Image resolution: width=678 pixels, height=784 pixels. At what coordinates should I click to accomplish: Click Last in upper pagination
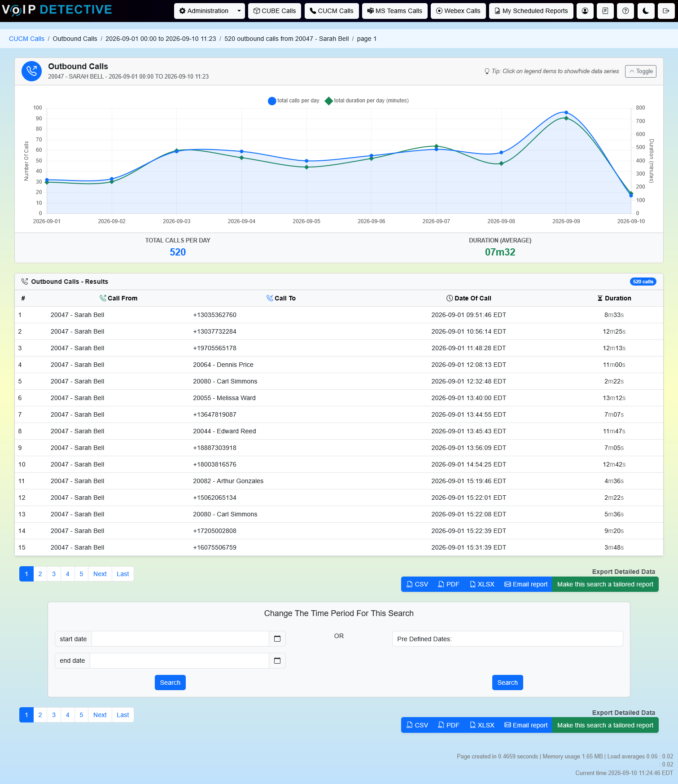[x=123, y=574]
